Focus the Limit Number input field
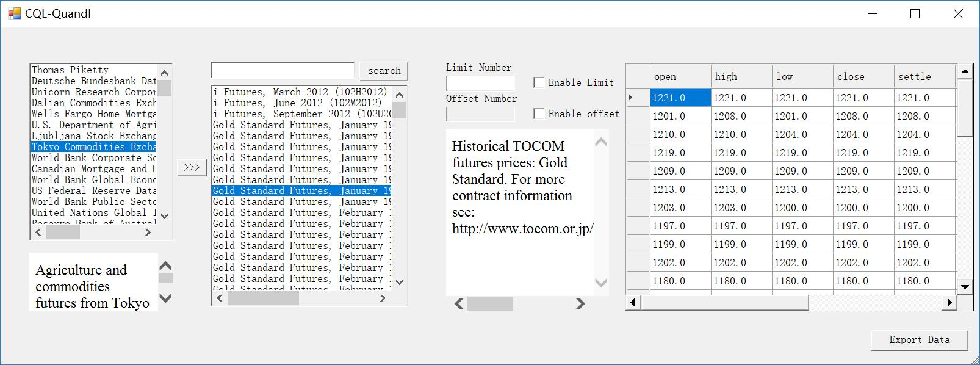The height and width of the screenshot is (365, 980). (480, 83)
